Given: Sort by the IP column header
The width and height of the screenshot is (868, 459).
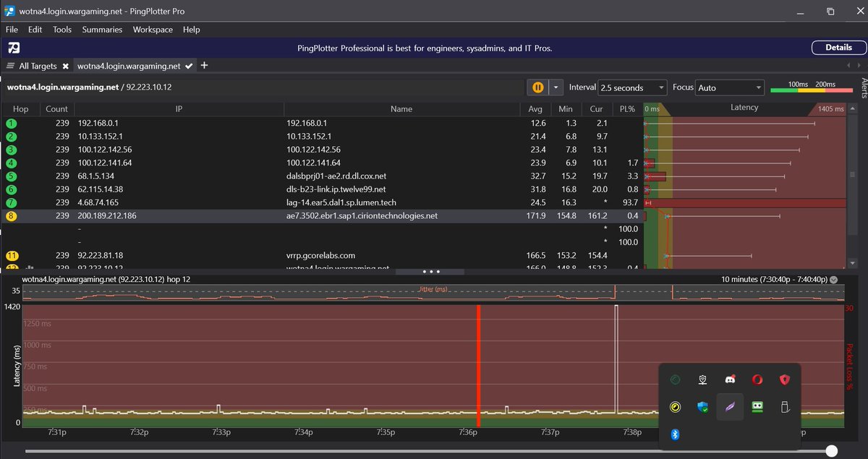Looking at the screenshot, I should (179, 108).
